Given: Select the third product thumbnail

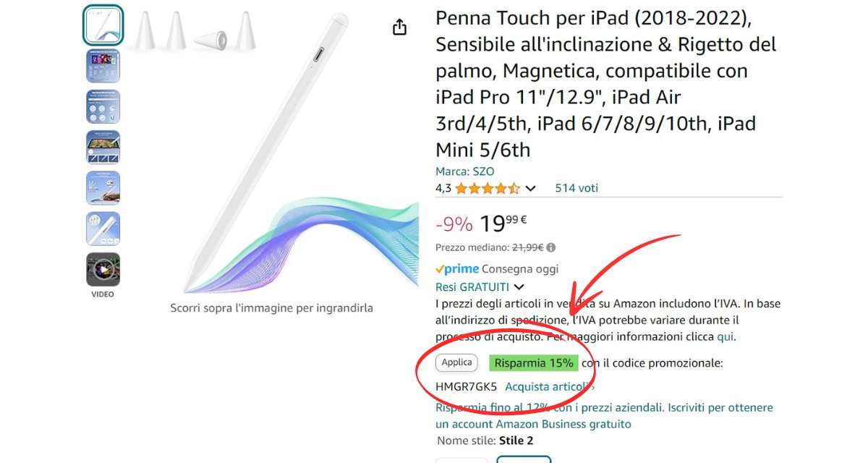Looking at the screenshot, I should coord(103,106).
